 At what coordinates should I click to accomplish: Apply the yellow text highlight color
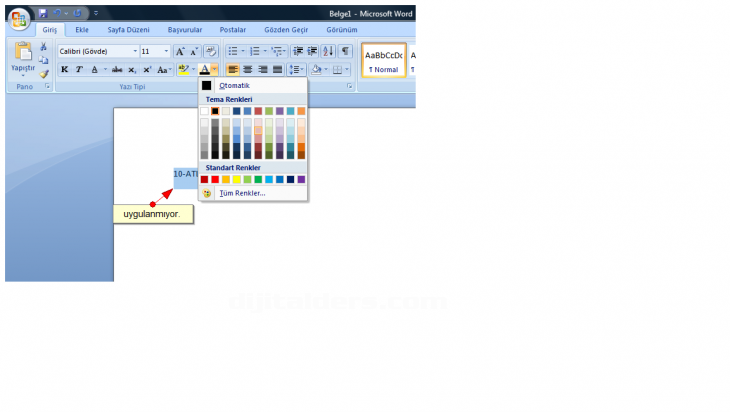pos(183,69)
